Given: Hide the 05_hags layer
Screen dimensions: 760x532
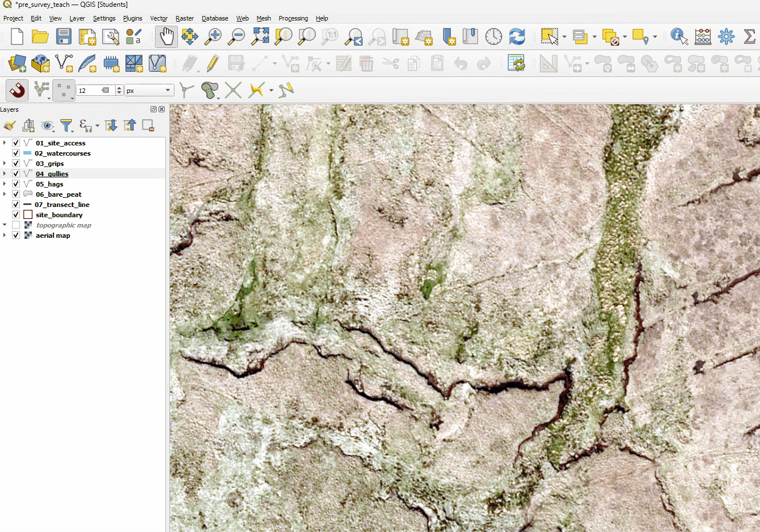Looking at the screenshot, I should (x=15, y=184).
